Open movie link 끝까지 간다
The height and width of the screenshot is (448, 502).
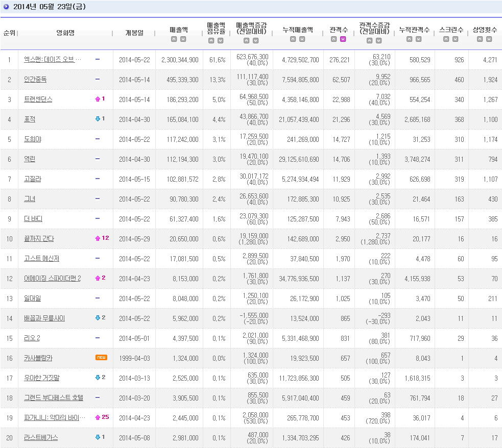pyautogui.click(x=39, y=239)
